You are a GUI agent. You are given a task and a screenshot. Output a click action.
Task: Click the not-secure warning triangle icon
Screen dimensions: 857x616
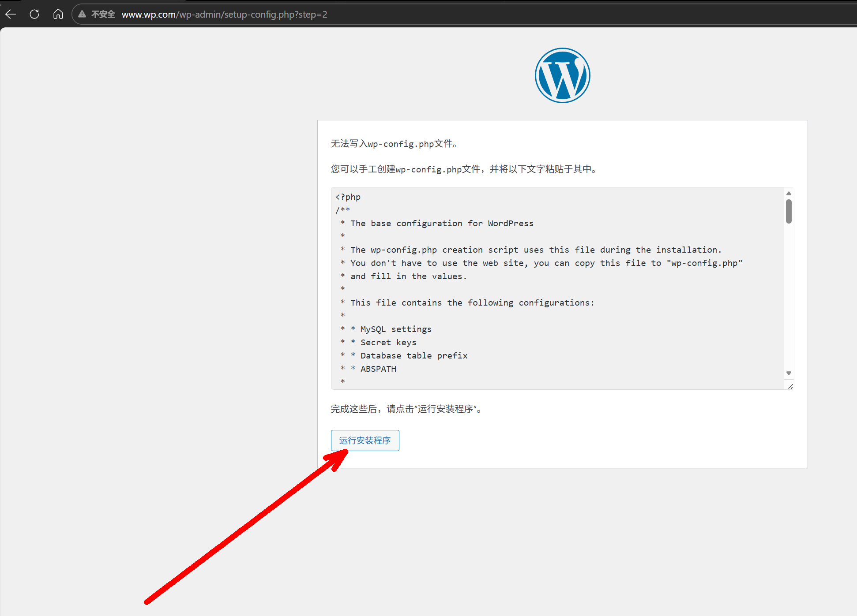coord(82,14)
